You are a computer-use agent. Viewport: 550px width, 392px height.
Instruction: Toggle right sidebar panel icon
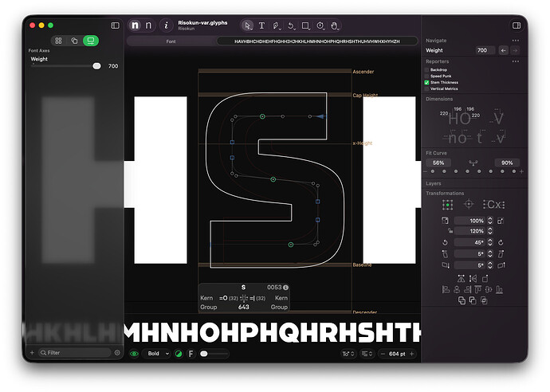pos(517,25)
